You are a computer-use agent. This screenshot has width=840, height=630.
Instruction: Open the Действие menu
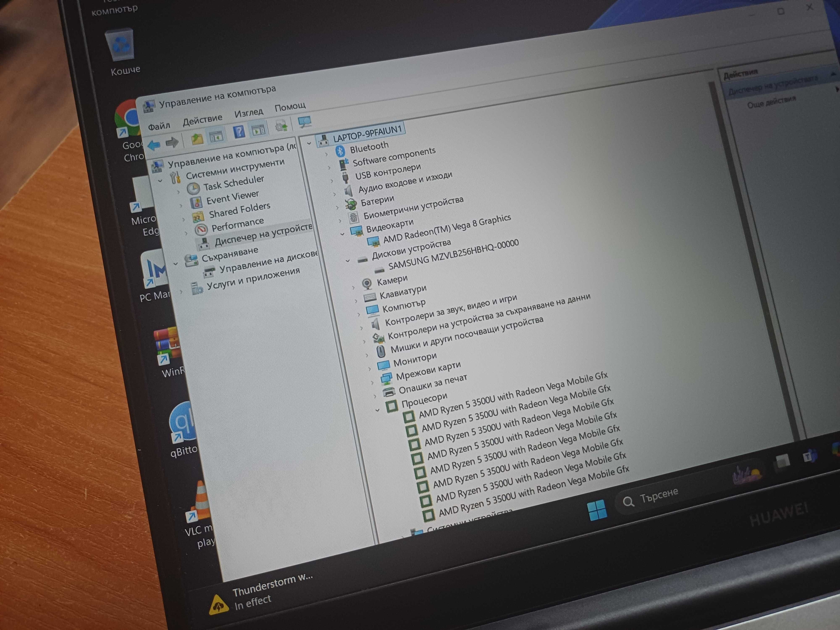coord(202,120)
